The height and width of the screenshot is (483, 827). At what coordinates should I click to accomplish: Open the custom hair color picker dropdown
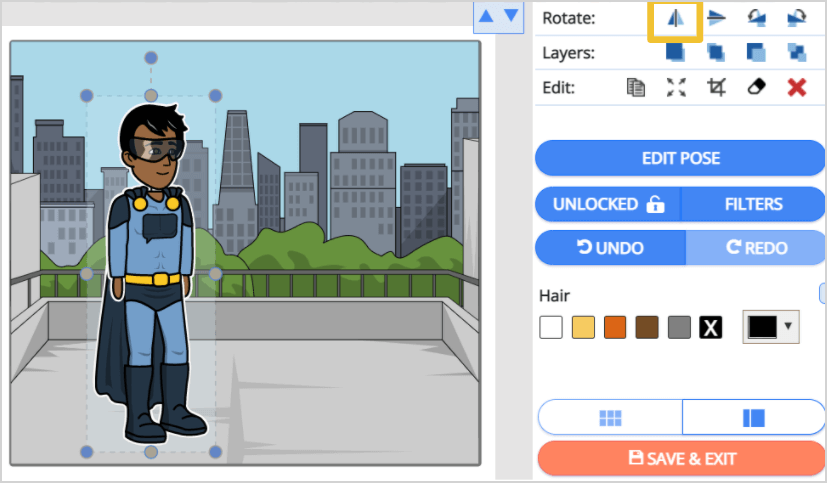pos(771,327)
